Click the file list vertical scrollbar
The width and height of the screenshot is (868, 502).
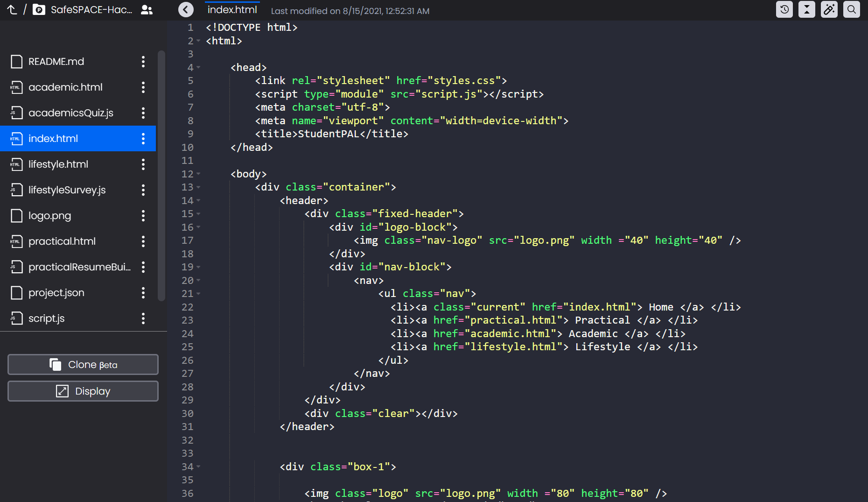(161, 176)
